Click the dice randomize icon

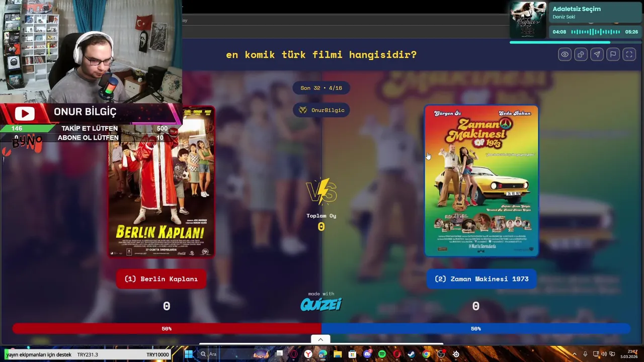pyautogui.click(x=581, y=54)
